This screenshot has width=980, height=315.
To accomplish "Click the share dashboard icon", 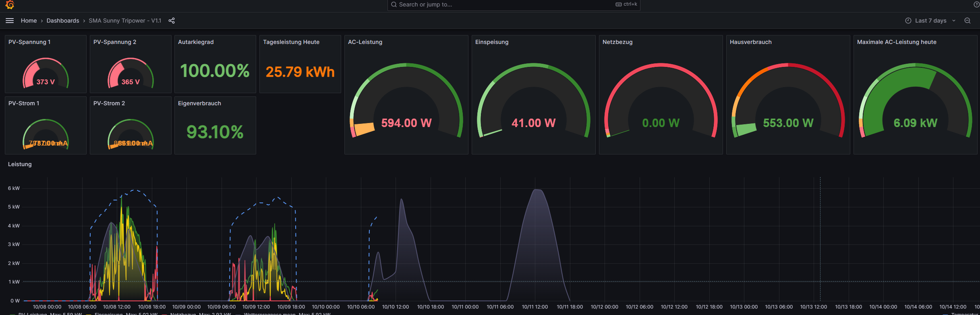I will click(x=172, y=21).
